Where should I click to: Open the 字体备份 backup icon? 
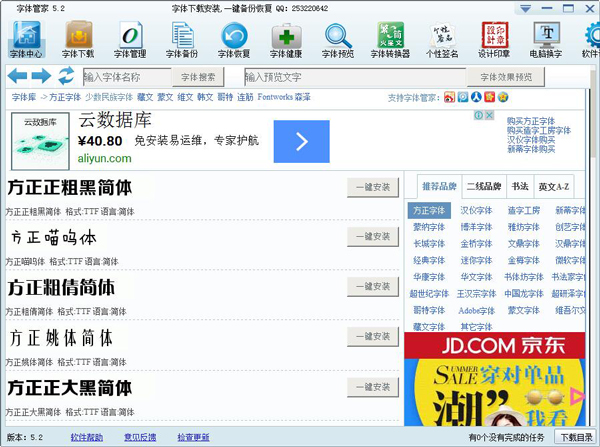tap(182, 39)
